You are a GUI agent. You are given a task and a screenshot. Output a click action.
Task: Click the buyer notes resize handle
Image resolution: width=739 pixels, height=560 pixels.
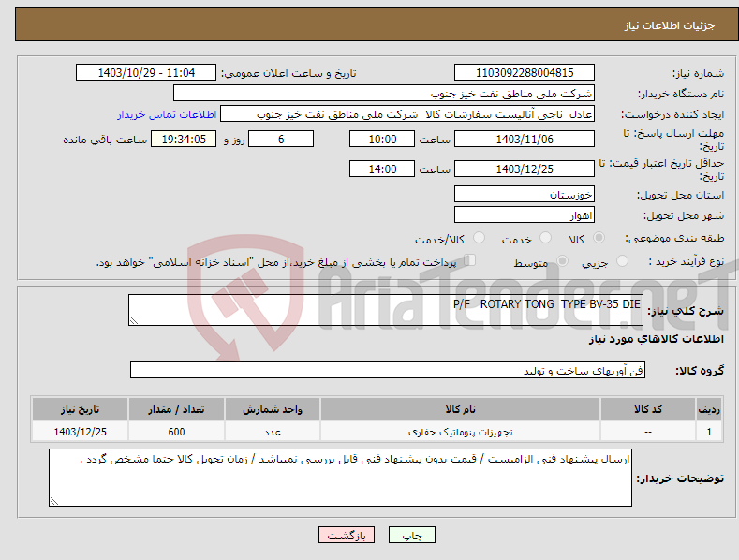coord(54,501)
